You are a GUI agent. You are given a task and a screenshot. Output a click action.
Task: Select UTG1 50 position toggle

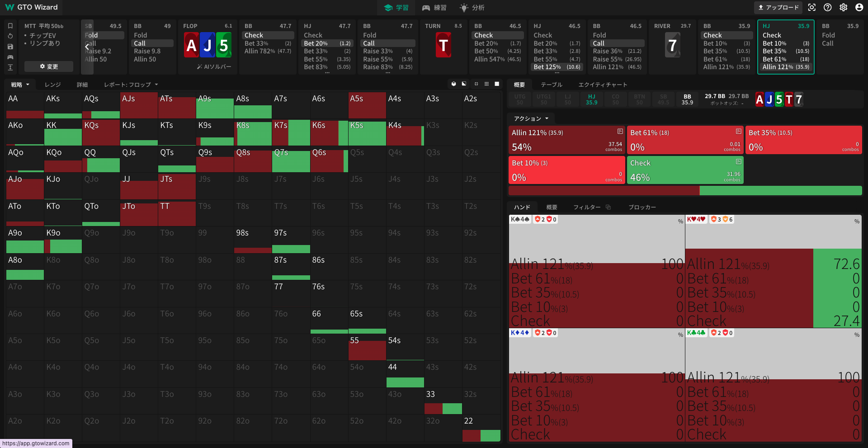(x=544, y=99)
